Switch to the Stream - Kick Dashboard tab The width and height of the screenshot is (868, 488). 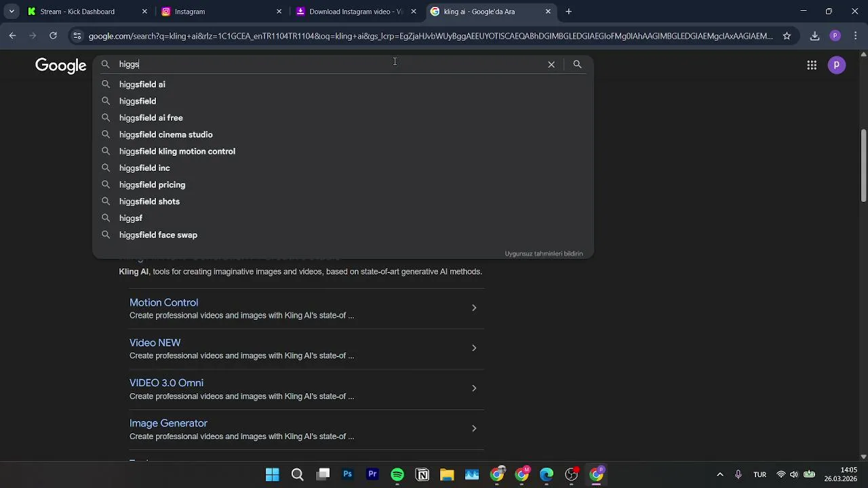point(88,12)
